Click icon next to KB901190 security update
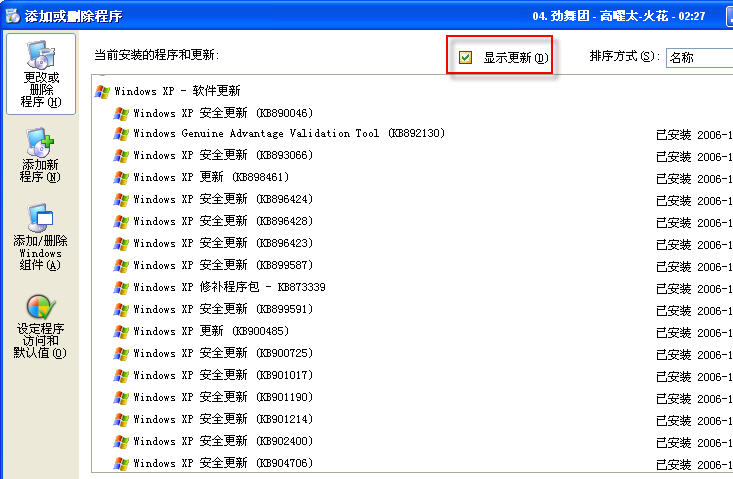The image size is (733, 479). pos(121,397)
